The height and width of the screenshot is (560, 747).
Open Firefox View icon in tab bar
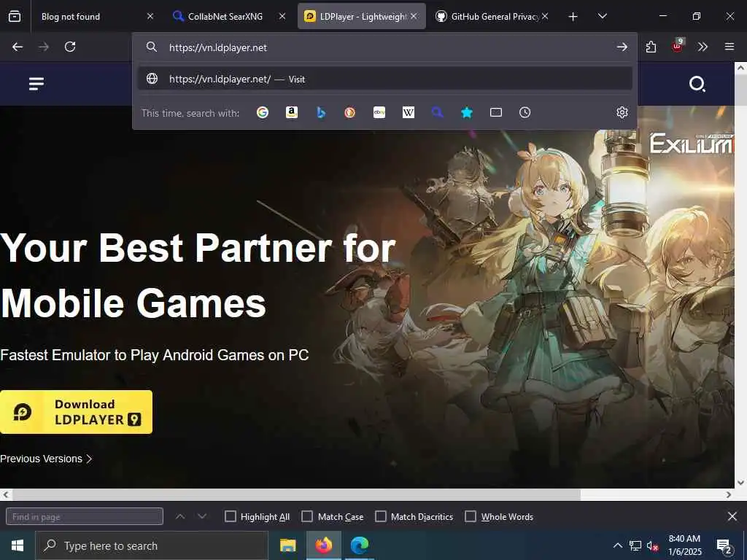pyautogui.click(x=15, y=16)
